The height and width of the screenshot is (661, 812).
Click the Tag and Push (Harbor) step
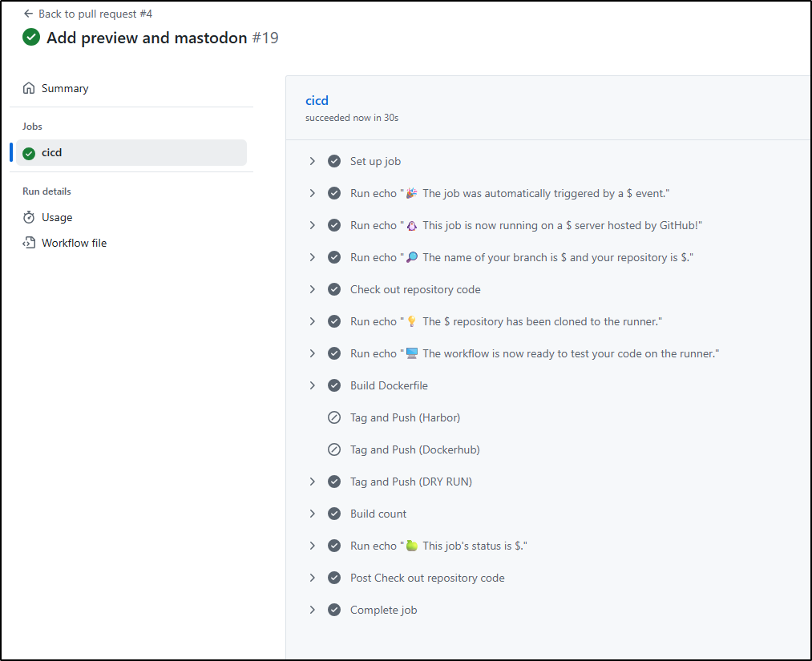coord(405,417)
